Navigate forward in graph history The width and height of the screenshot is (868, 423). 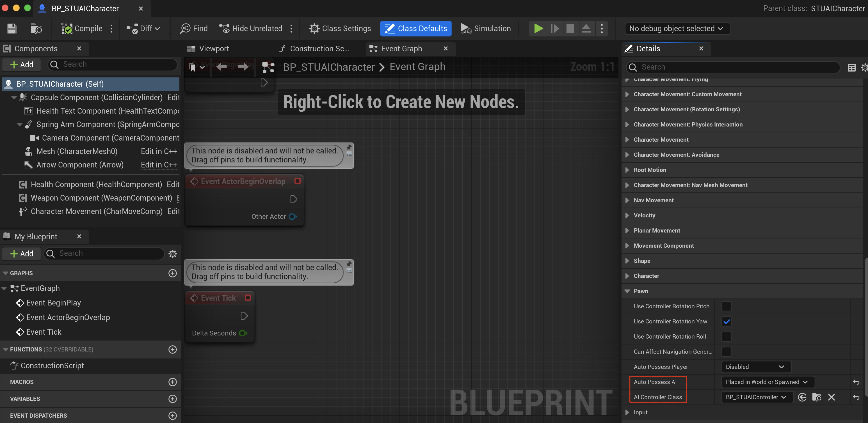243,67
